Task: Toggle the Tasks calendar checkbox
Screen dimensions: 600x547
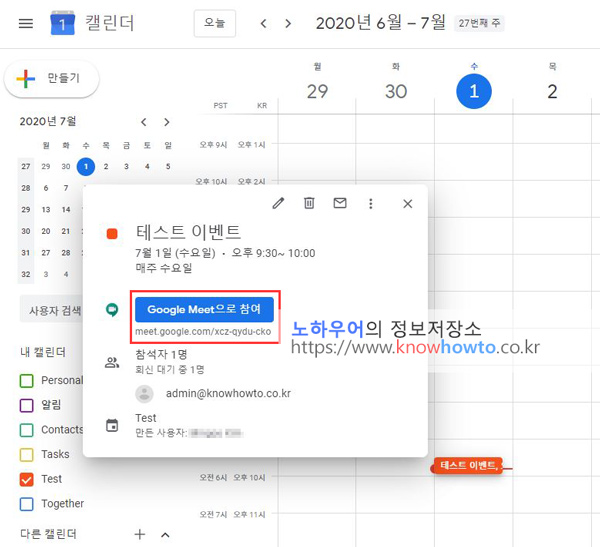Action: 26,454
